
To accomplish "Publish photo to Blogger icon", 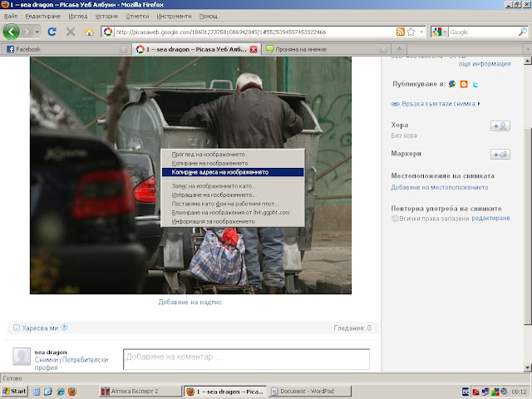I will pos(464,84).
